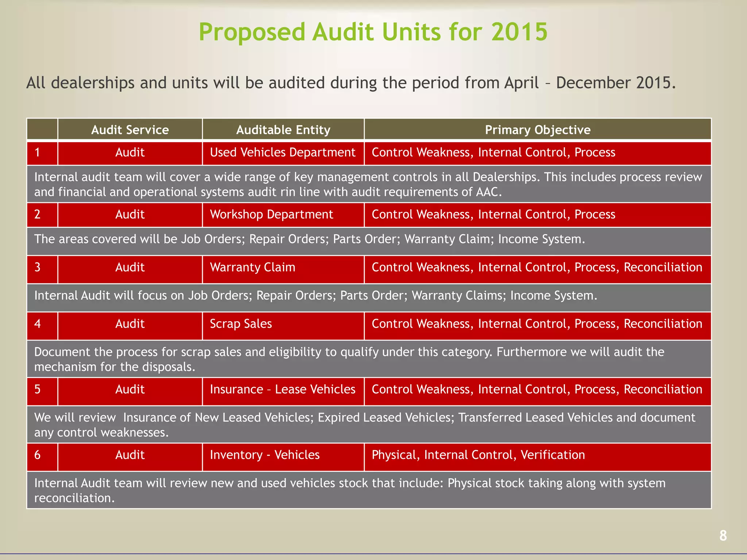Select the 'Audit Service' column header
747x560 pixels.
click(130, 129)
